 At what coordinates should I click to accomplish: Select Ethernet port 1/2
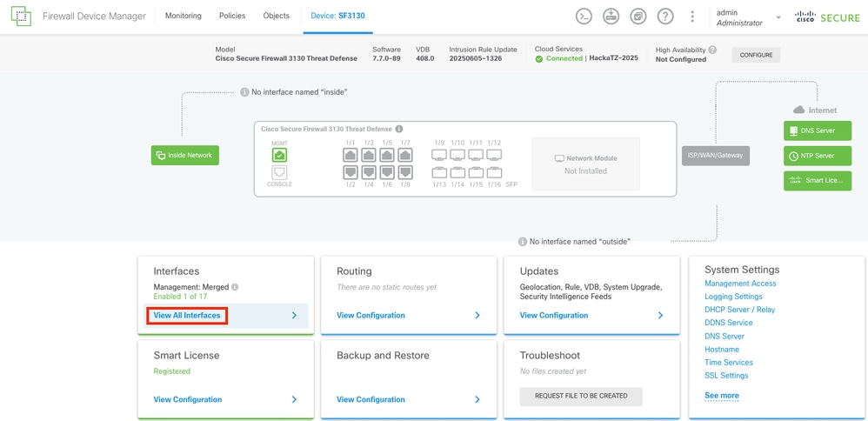(350, 172)
